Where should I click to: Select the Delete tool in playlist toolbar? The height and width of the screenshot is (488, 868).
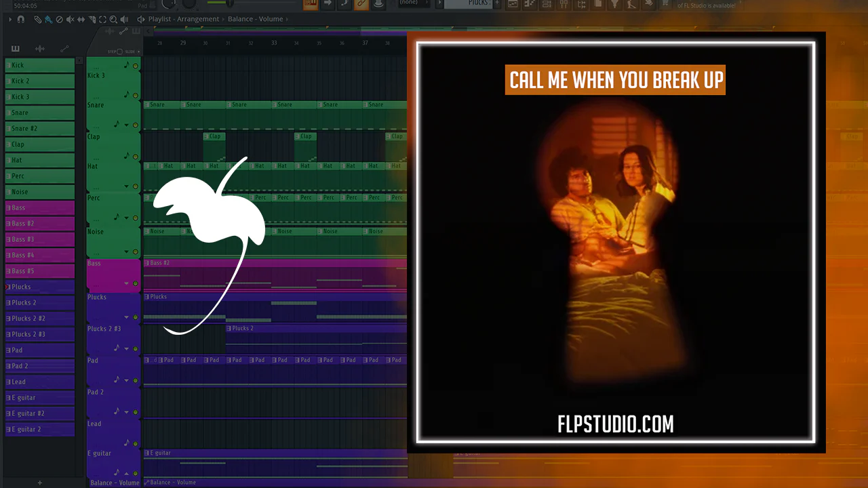pos(58,20)
